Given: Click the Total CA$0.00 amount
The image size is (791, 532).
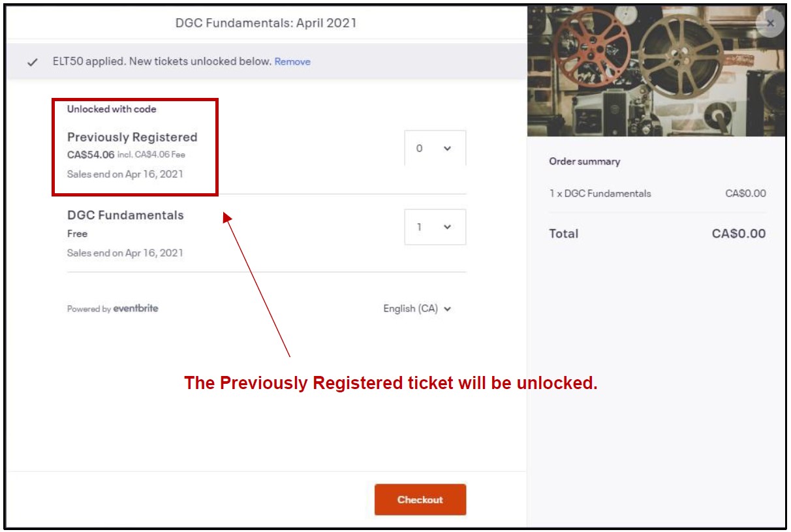Looking at the screenshot, I should pos(739,234).
